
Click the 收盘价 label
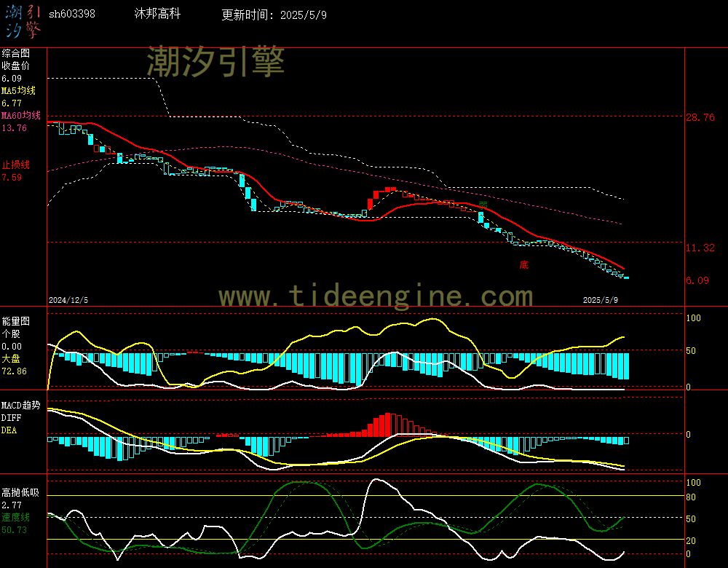coord(15,66)
